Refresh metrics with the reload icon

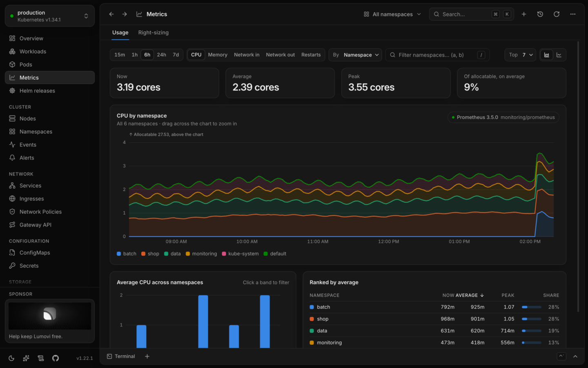tap(557, 14)
